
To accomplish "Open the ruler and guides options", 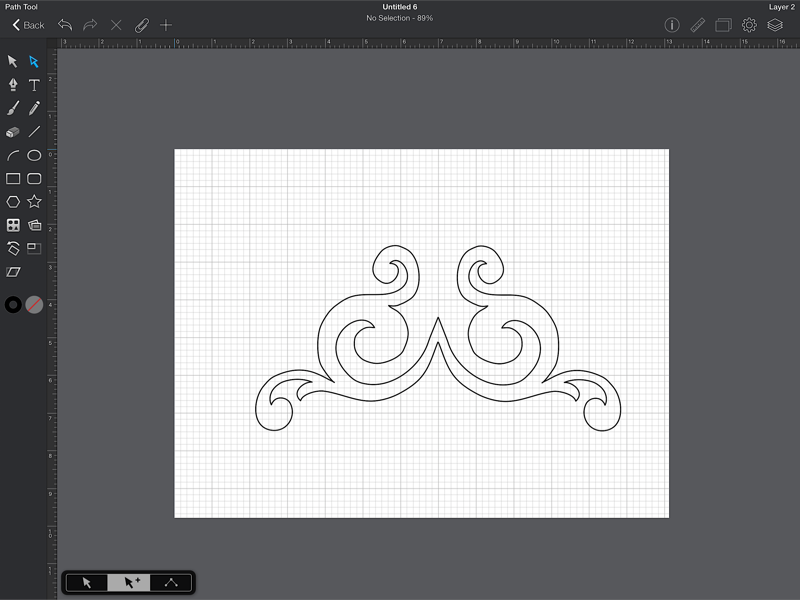I will [697, 25].
